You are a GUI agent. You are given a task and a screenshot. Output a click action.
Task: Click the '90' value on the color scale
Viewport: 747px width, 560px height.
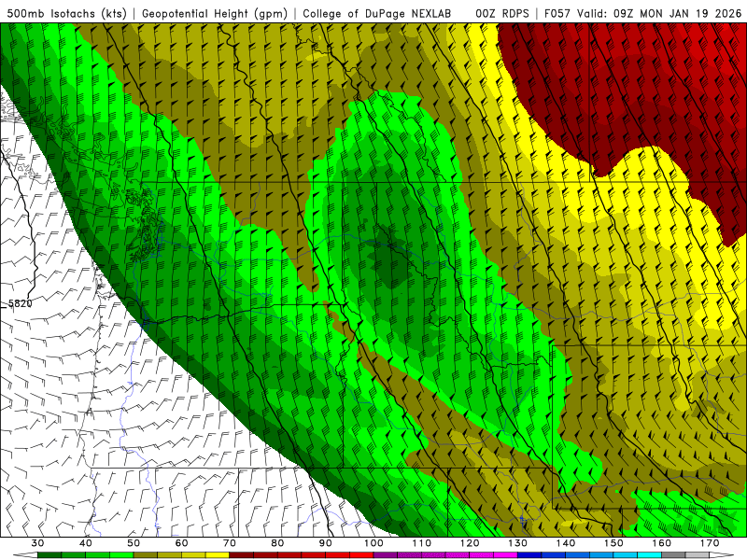(326, 543)
